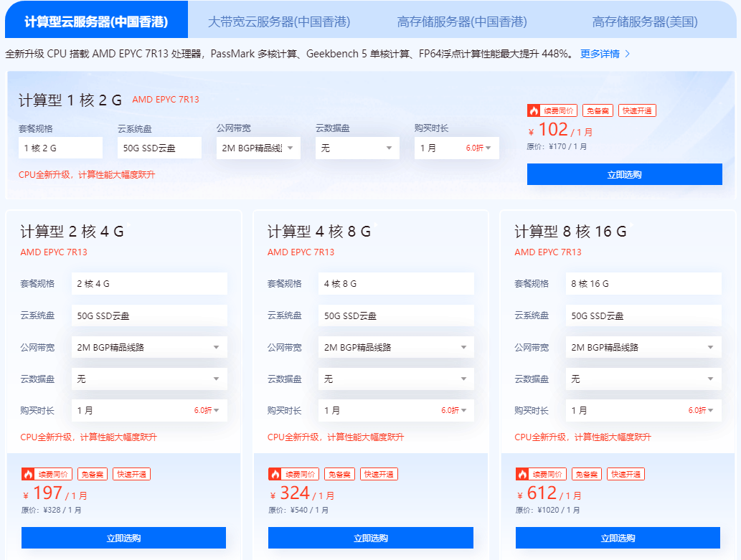
Task: Click 快速开通 tag above ¥197 price
Action: 132,474
